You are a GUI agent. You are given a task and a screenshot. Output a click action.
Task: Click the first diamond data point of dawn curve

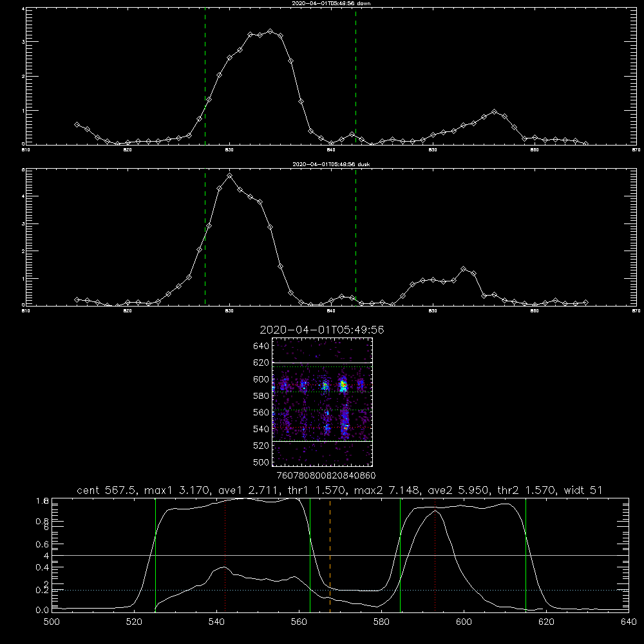point(77,124)
